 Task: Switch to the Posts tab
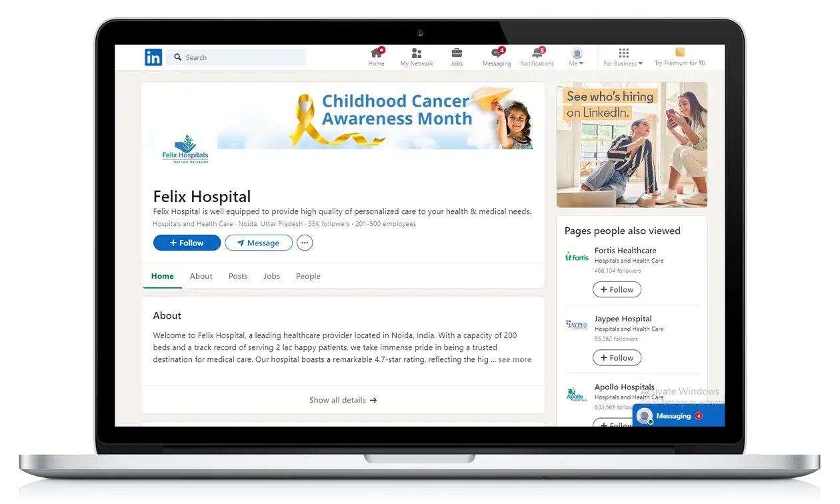[238, 276]
